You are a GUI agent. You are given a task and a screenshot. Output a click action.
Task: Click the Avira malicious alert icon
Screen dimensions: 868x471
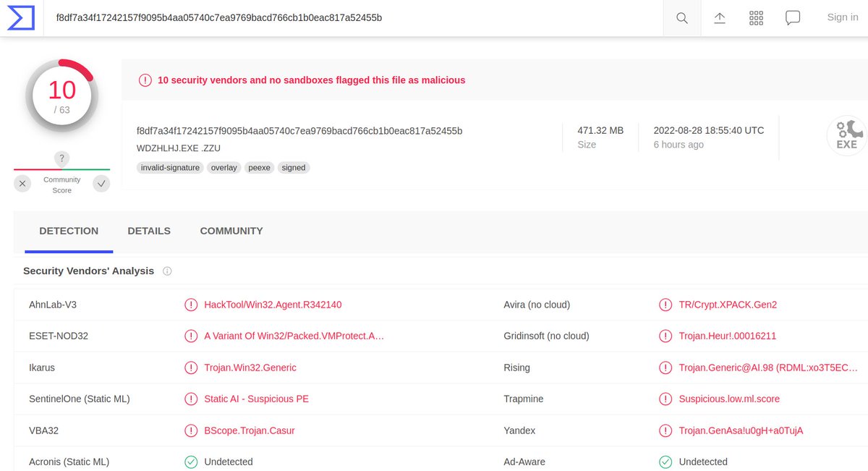click(665, 305)
